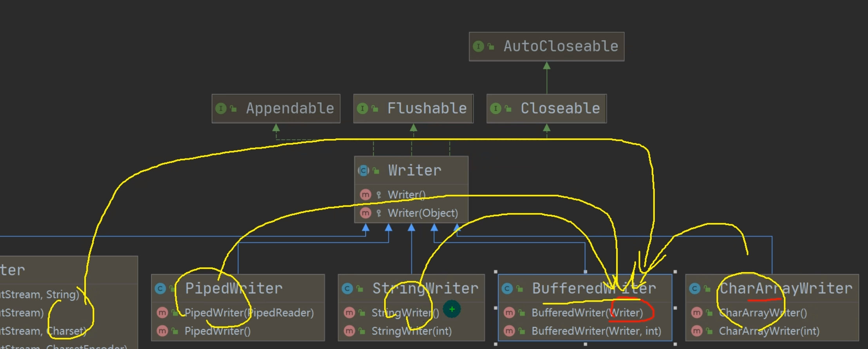Click the class icon beside BufferedWriter
The height and width of the screenshot is (349, 868).
pos(507,289)
